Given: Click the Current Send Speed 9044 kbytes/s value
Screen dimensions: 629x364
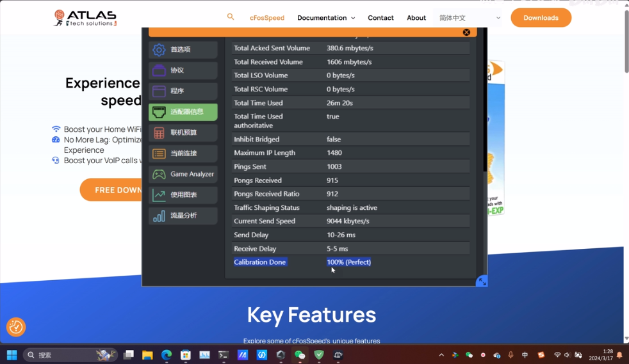Looking at the screenshot, I should (x=348, y=221).
